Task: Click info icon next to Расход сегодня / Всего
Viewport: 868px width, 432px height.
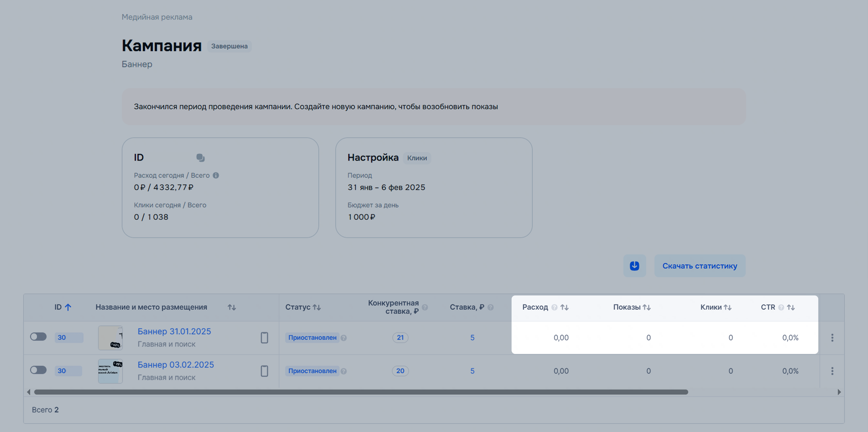Action: point(216,175)
